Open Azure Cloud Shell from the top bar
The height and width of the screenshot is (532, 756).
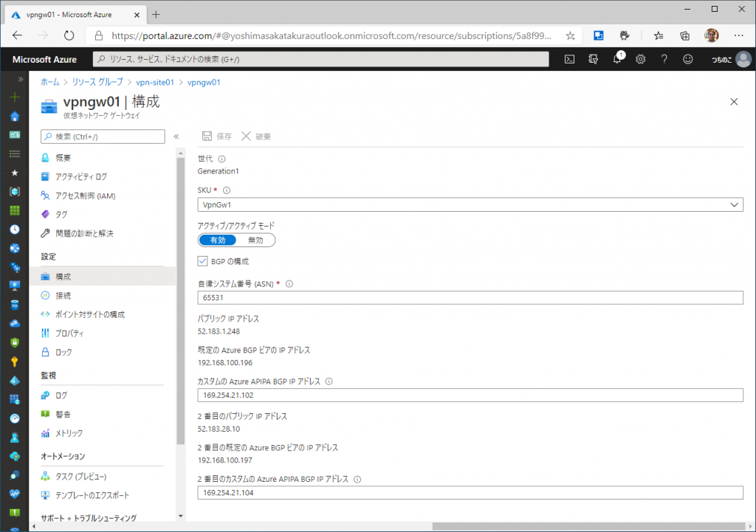tap(569, 59)
